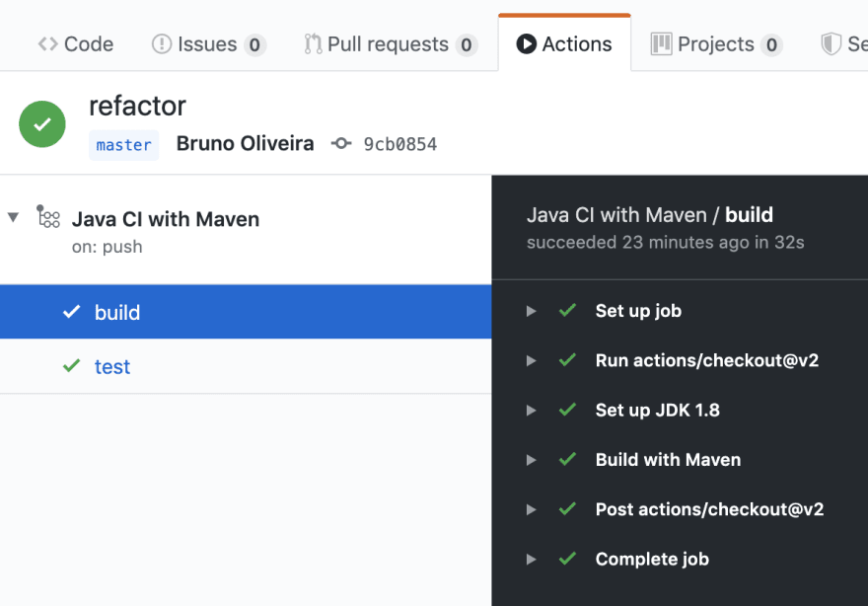The width and height of the screenshot is (868, 606).
Task: Expand the Build with Maven step
Action: (x=531, y=460)
